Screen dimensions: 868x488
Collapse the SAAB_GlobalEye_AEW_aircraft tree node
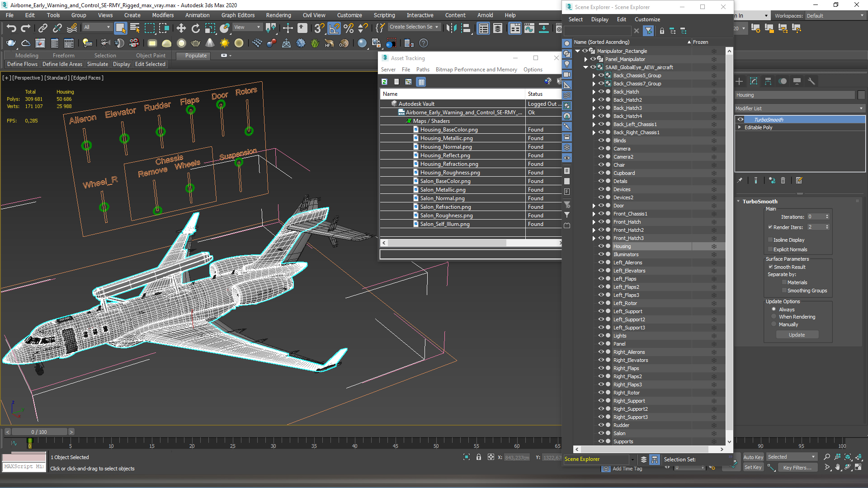pos(586,67)
